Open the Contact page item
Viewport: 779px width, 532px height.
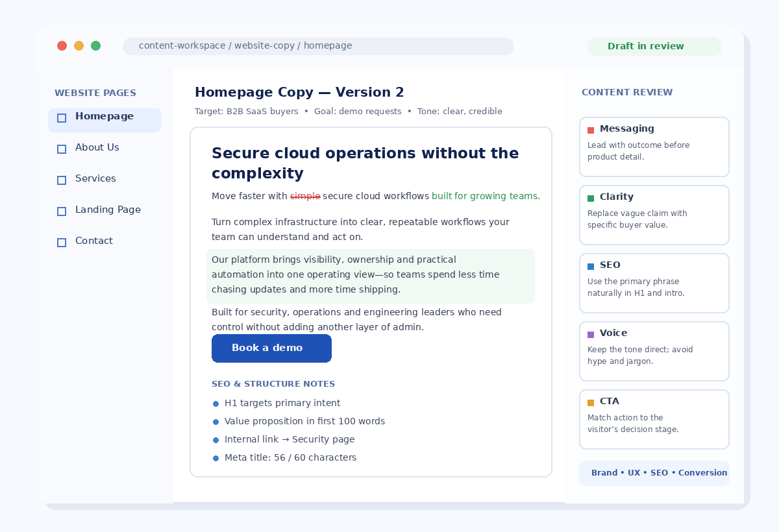(94, 241)
